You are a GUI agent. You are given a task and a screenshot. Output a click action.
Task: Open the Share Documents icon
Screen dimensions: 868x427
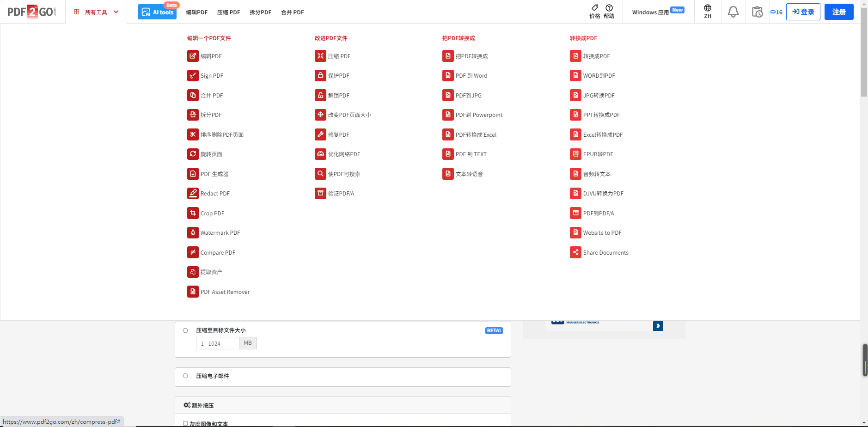tap(575, 252)
